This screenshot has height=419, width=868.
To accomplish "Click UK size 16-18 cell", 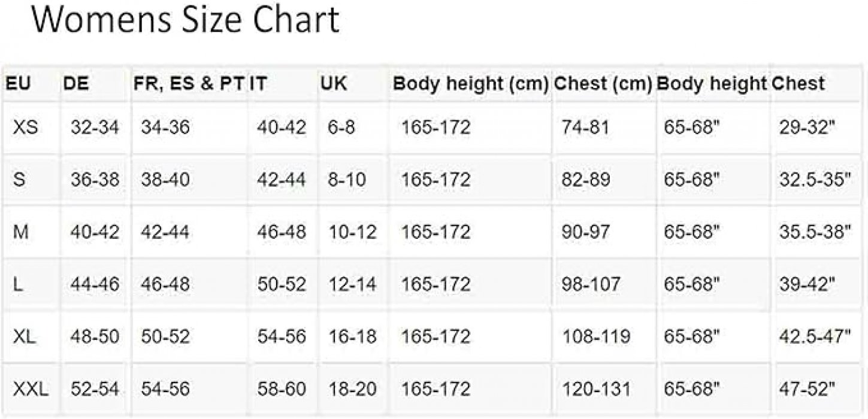I will [x=353, y=337].
